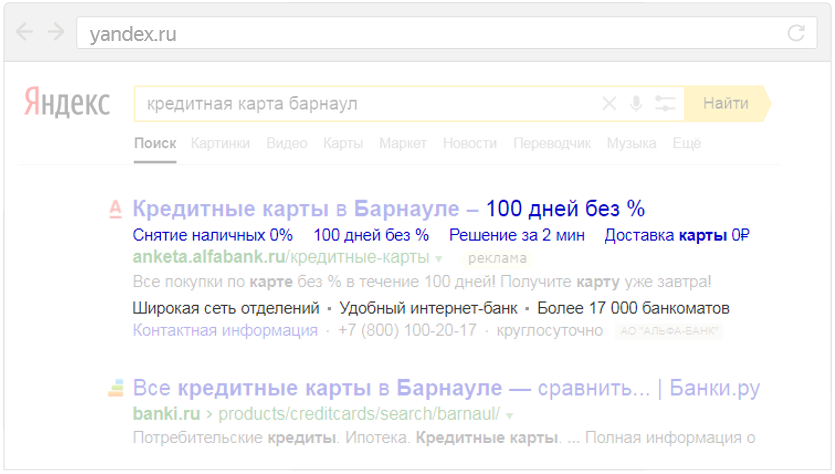Switch to the Видео tab

(286, 143)
